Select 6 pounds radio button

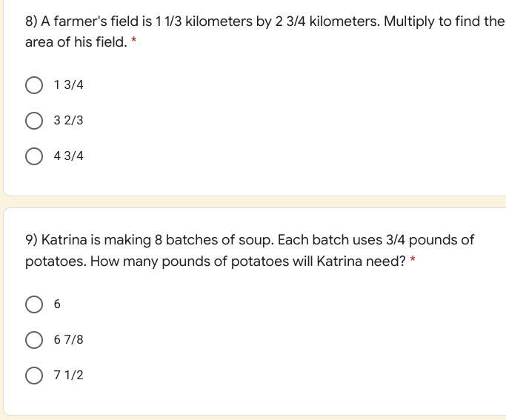(34, 304)
